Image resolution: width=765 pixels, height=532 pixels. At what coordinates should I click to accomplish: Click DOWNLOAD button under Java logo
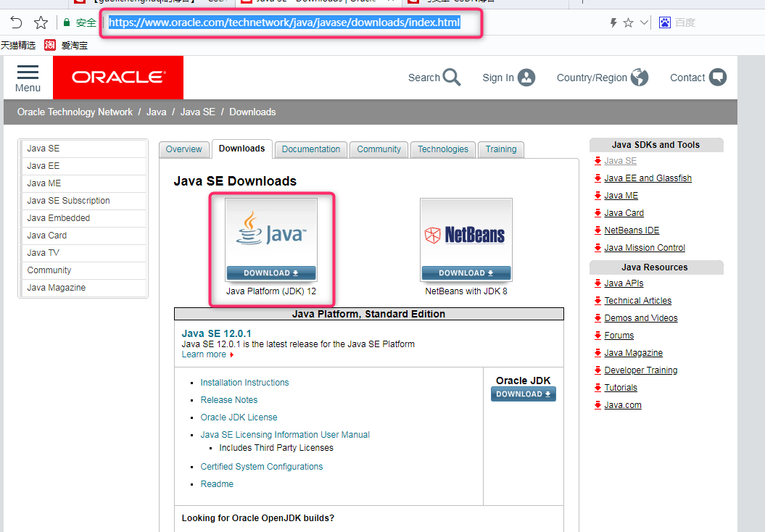tap(270, 273)
